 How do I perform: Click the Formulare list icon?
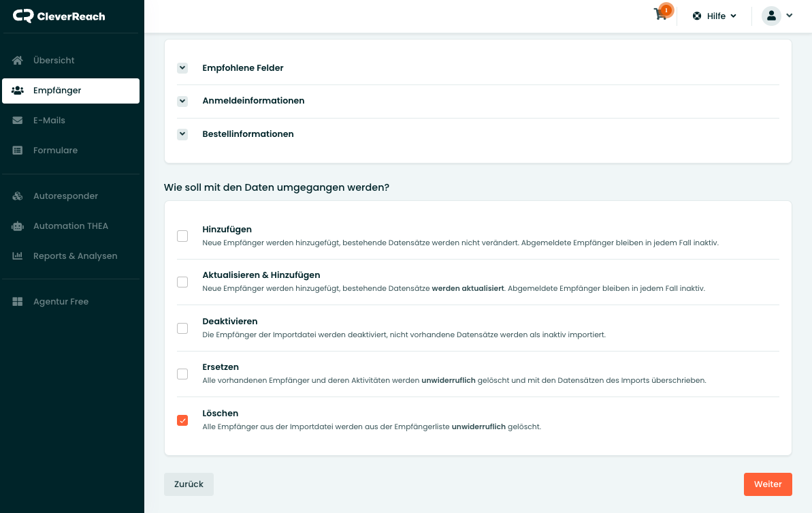pos(18,151)
